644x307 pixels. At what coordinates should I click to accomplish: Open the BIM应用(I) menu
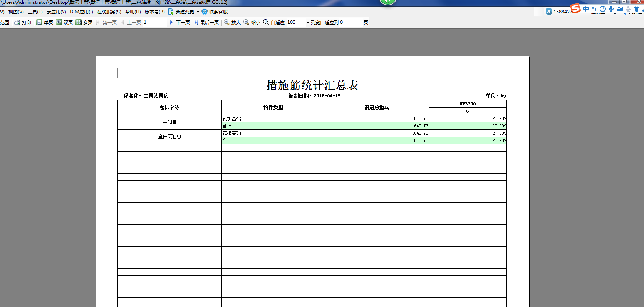[82, 12]
